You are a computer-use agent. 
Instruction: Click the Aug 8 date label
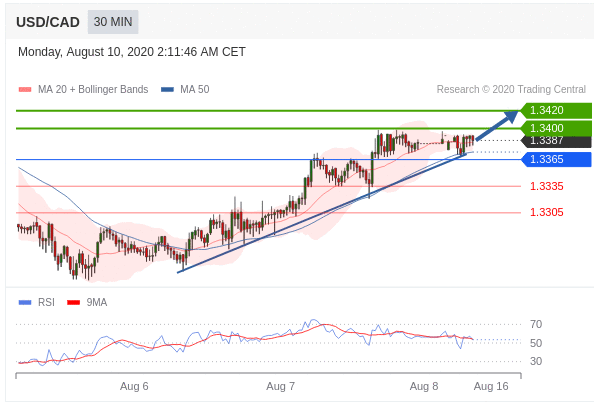point(424,387)
